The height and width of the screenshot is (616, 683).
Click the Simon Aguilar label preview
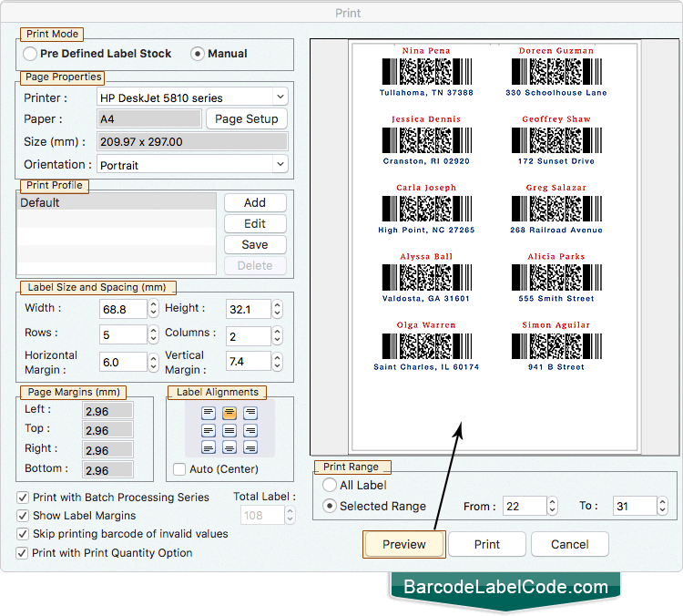point(556,346)
